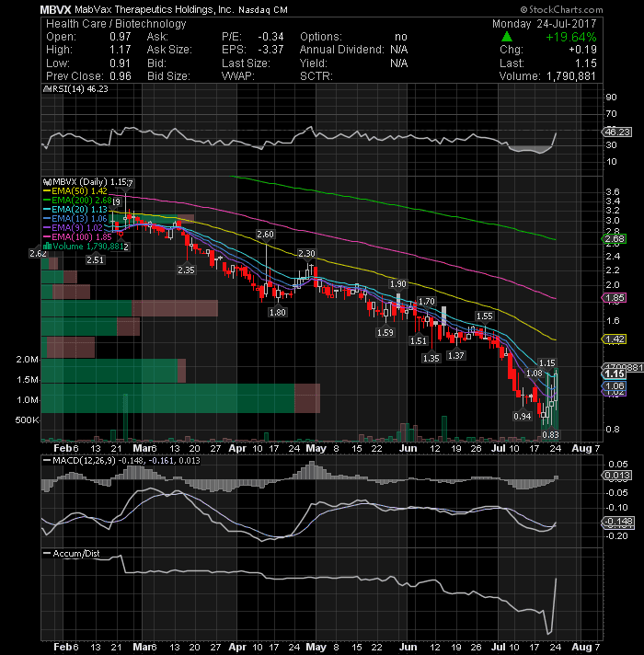Click the 'RSI(14) 46.23' indicator title
The image size is (644, 655).
(x=80, y=89)
